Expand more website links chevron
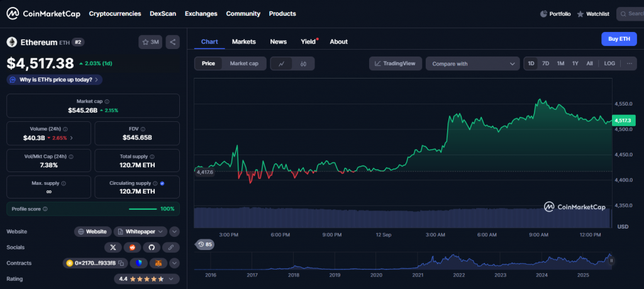The height and width of the screenshot is (289, 644). pos(174,232)
